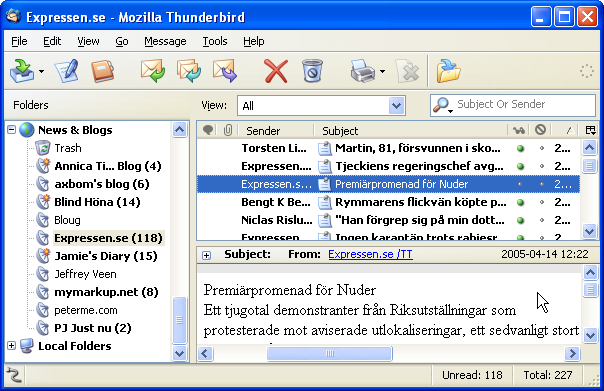The height and width of the screenshot is (391, 604).
Task: Click message list scroll down arrow
Action: click(x=590, y=232)
